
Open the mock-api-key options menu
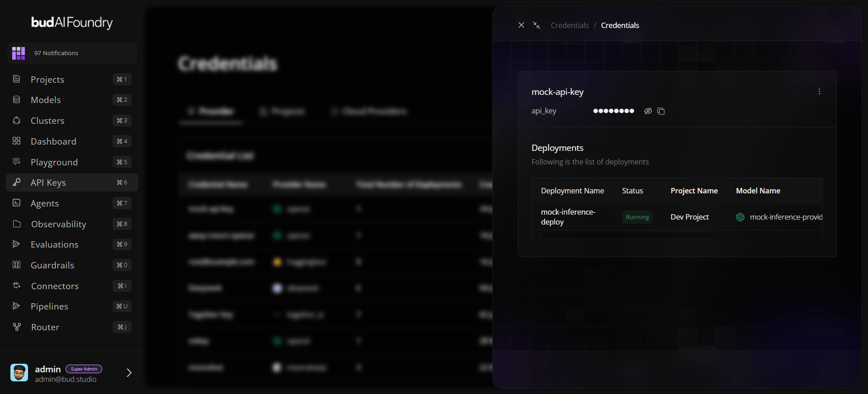pos(819,92)
